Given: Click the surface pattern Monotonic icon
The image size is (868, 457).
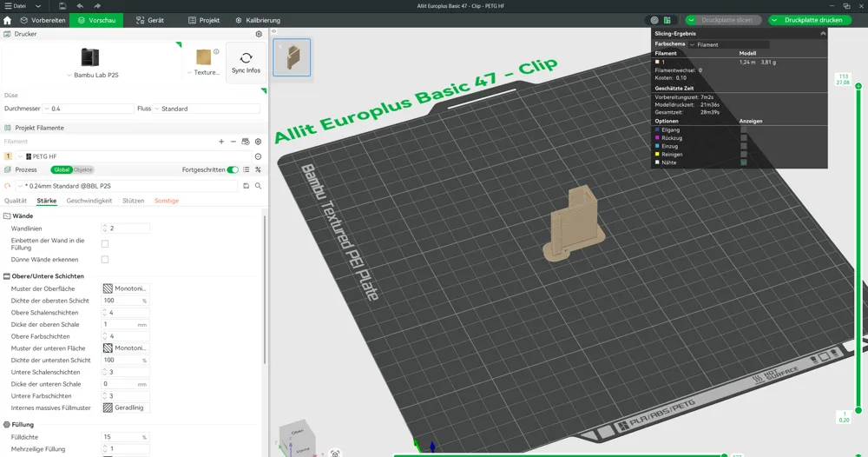Looking at the screenshot, I should click(x=108, y=288).
